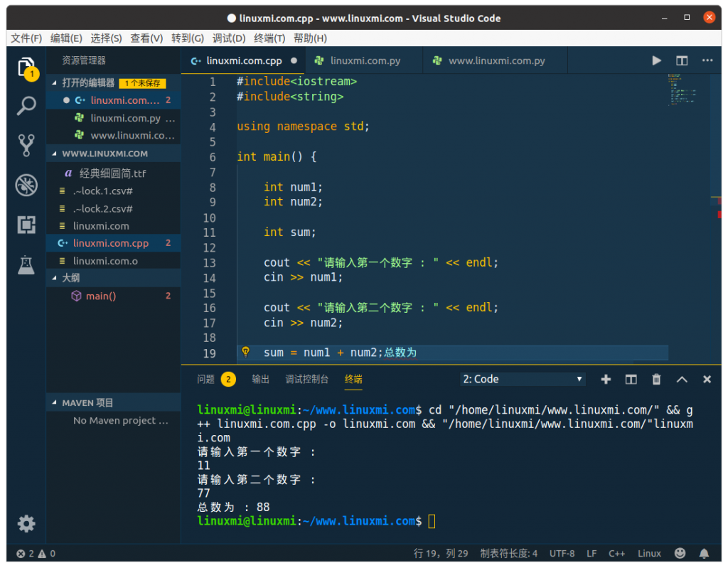Image resolution: width=728 pixels, height=568 pixels.
Task: Collapse the MAVEN 项目 section
Action: point(54,402)
